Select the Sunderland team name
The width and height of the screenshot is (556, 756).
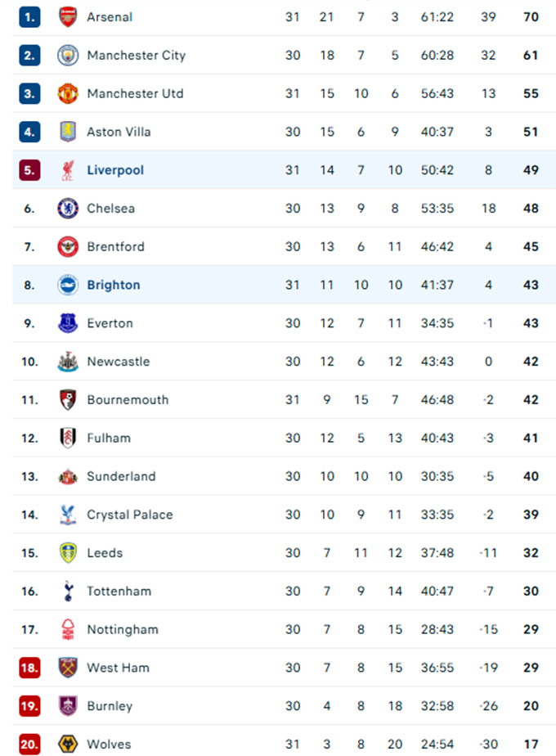[x=121, y=476]
